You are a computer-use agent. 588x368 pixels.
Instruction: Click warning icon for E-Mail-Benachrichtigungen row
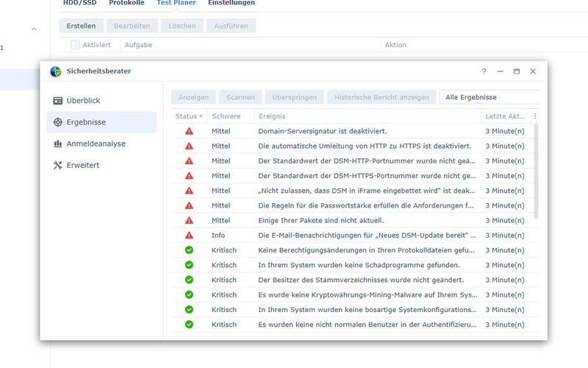click(189, 236)
